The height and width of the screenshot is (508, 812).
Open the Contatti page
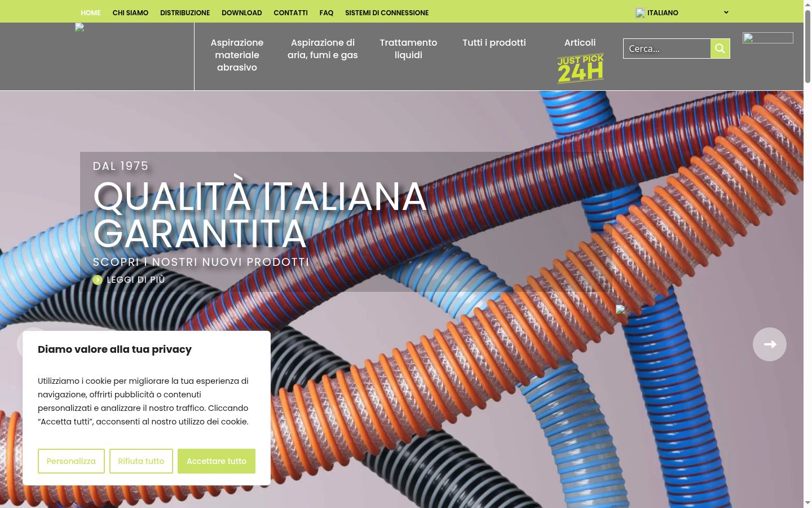point(291,12)
